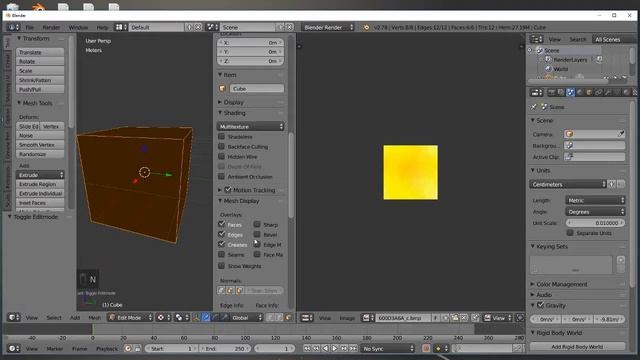Enable the Shadeless checkbox
640x360 pixels.
[221, 136]
